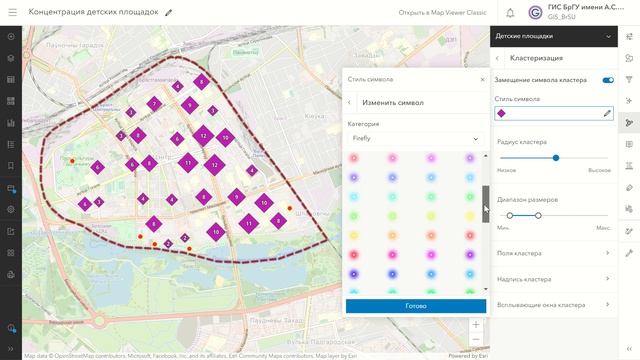Go back from Кластеризация panel

pyautogui.click(x=497, y=58)
